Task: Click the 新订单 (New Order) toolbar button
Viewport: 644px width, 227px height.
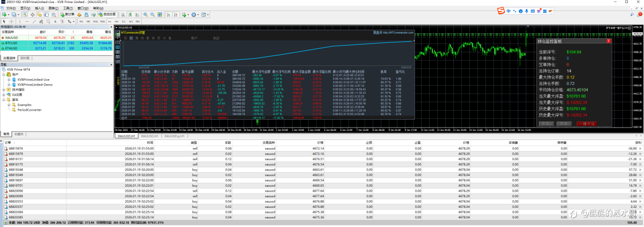Action: point(67,15)
